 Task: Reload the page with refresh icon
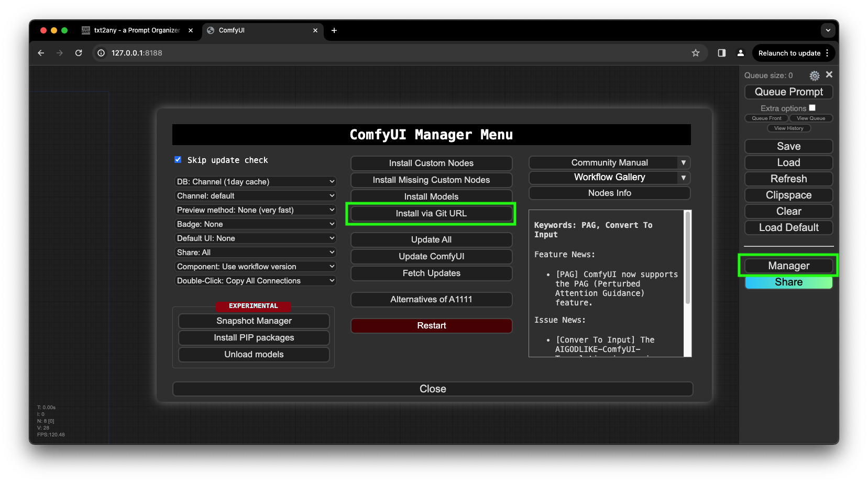(79, 53)
